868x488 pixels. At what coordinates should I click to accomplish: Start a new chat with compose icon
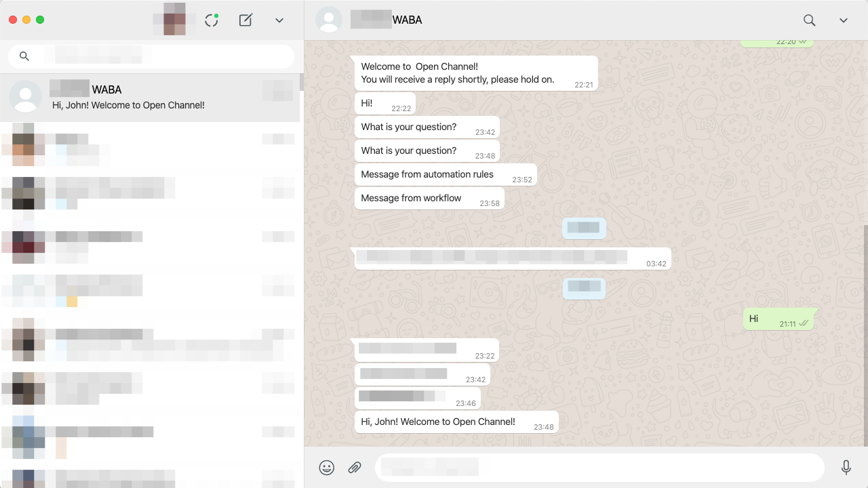point(245,20)
